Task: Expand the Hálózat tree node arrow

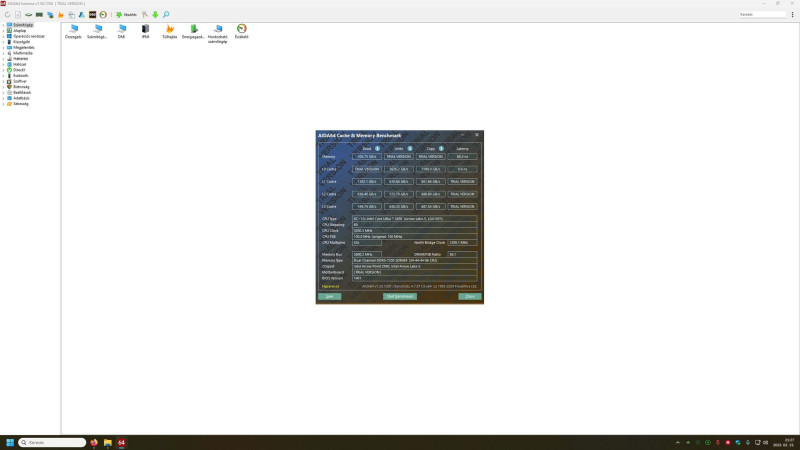Action: [x=3, y=64]
